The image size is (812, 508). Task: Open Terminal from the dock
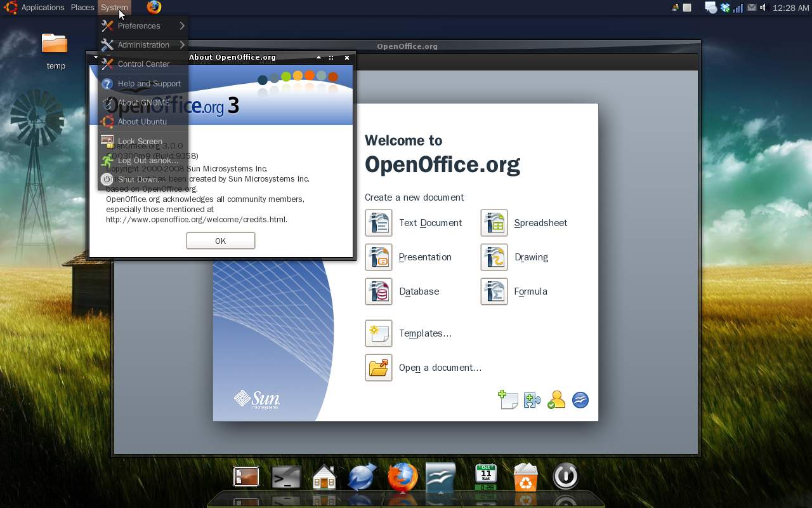tap(286, 477)
